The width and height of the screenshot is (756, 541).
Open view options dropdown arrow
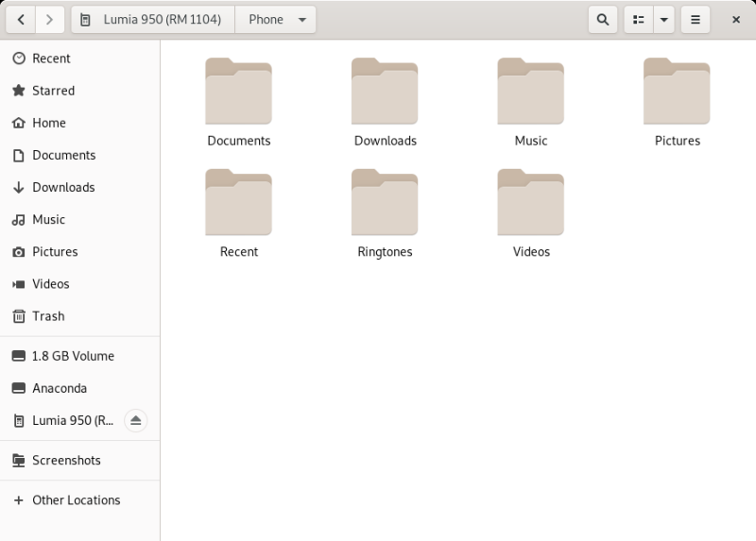tap(664, 20)
